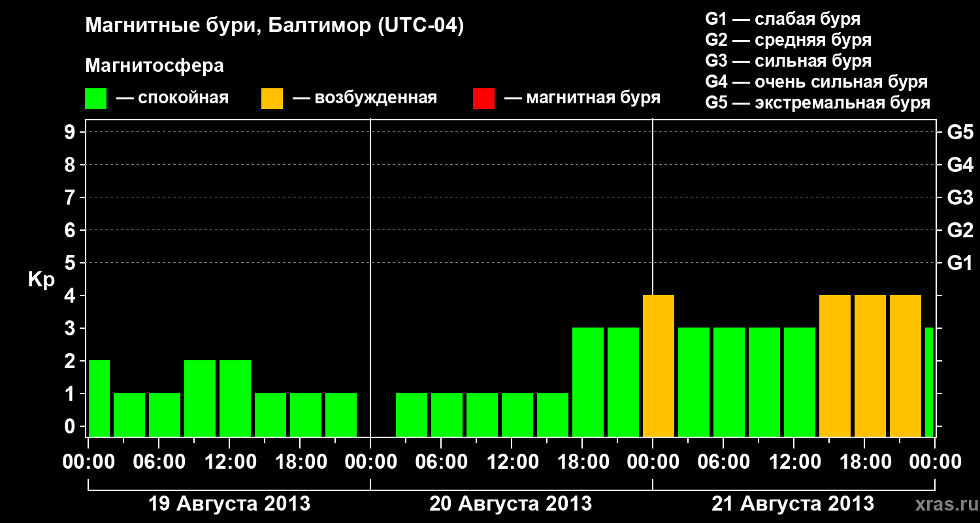This screenshot has width=980, height=523.
Task: Click the red 'магнитная буря' legend swatch
Action: tap(483, 99)
